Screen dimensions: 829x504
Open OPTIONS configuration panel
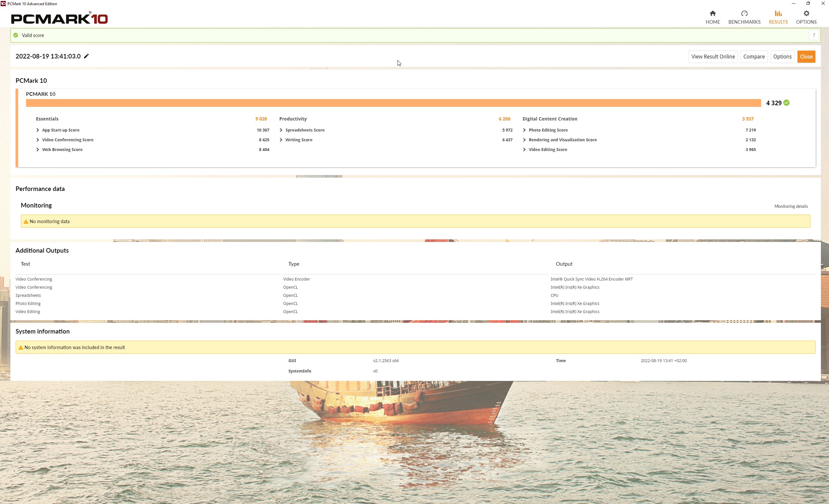coord(806,17)
